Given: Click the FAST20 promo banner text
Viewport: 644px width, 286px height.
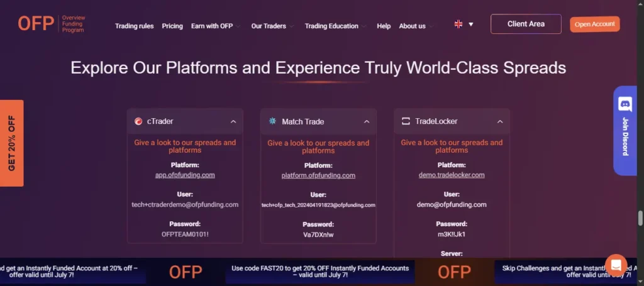Looking at the screenshot, I should click(x=320, y=272).
